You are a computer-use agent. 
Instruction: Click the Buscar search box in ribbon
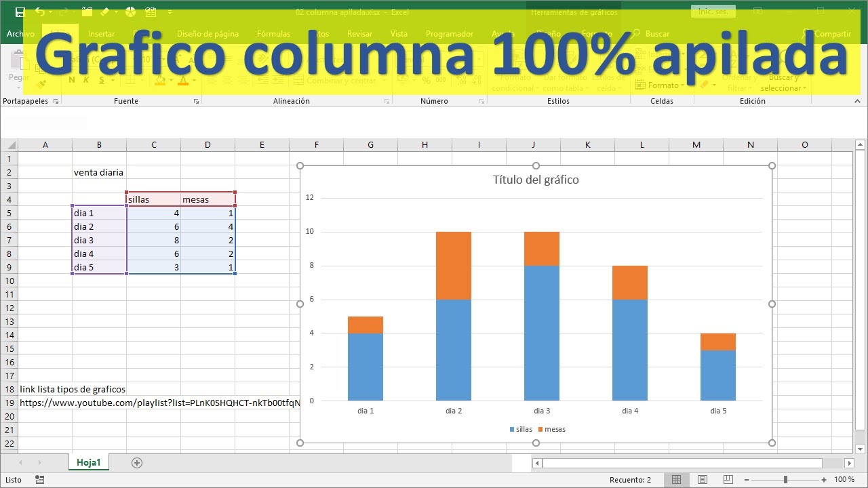pyautogui.click(x=651, y=34)
